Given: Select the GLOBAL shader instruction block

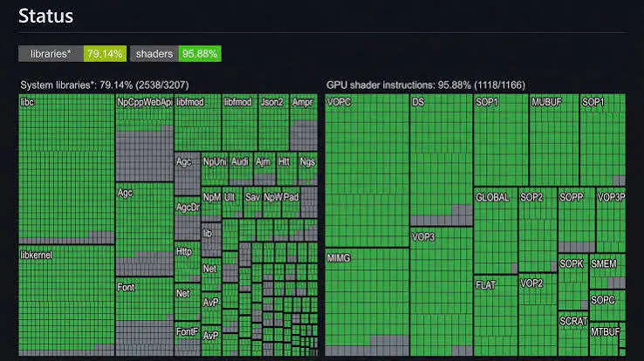Looking at the screenshot, I should pyautogui.click(x=496, y=231).
